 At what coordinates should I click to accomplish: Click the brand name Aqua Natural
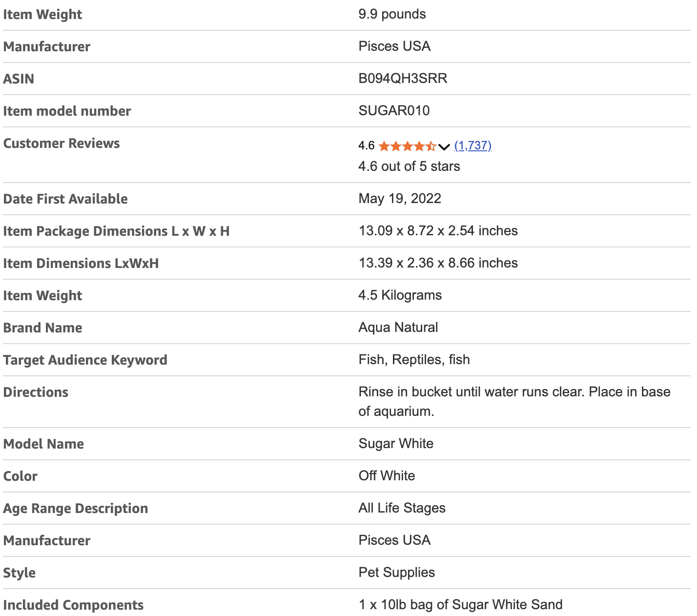coord(398,328)
